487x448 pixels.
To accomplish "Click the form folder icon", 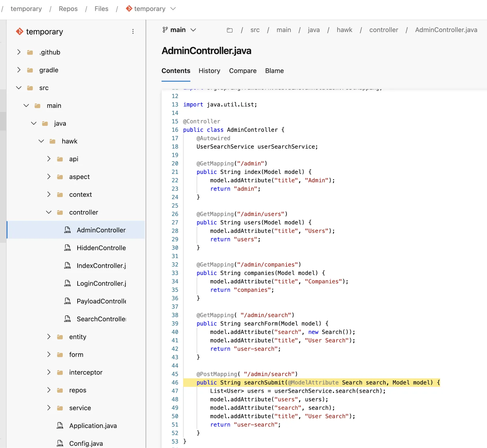I will (x=60, y=355).
